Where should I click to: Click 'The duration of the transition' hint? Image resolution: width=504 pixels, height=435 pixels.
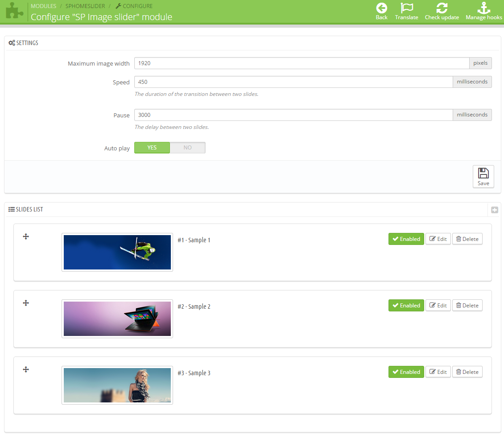196,94
